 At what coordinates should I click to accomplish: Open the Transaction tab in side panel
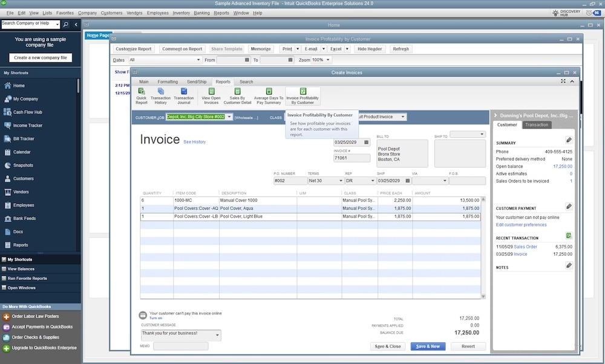[x=536, y=125]
